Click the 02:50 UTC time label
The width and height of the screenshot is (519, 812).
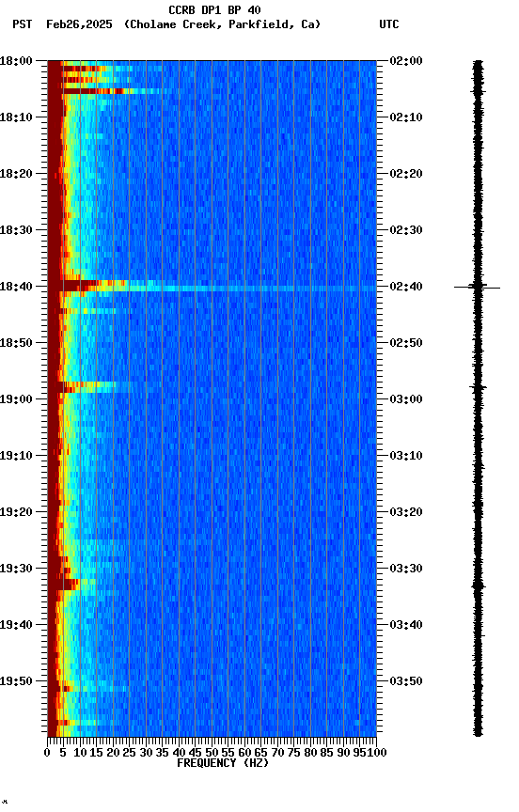coord(406,343)
